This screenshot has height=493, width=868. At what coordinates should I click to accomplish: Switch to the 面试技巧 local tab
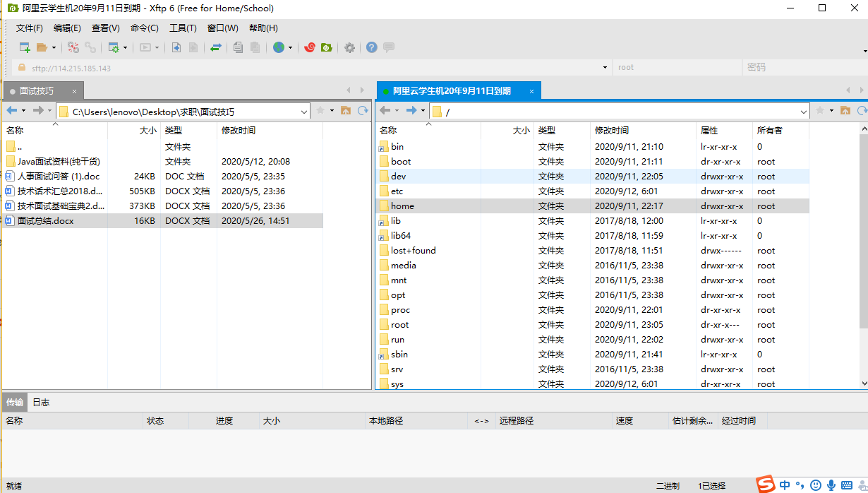coord(43,91)
